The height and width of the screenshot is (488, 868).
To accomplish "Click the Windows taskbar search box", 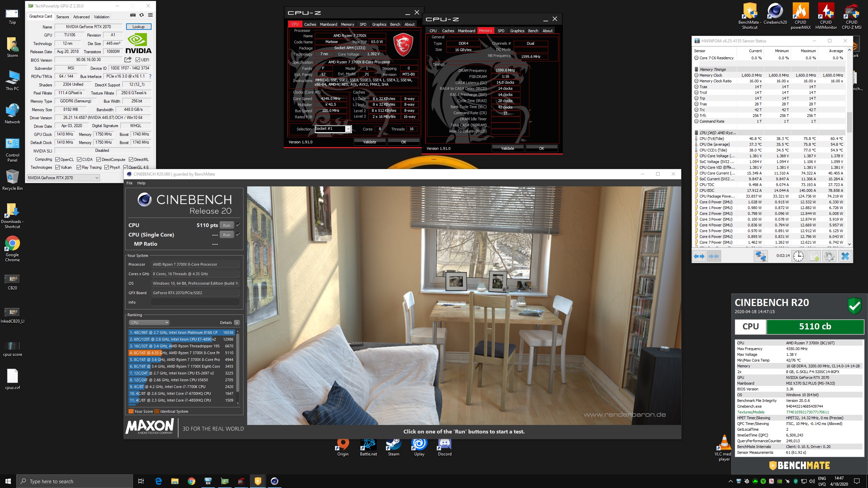I will 74,481.
